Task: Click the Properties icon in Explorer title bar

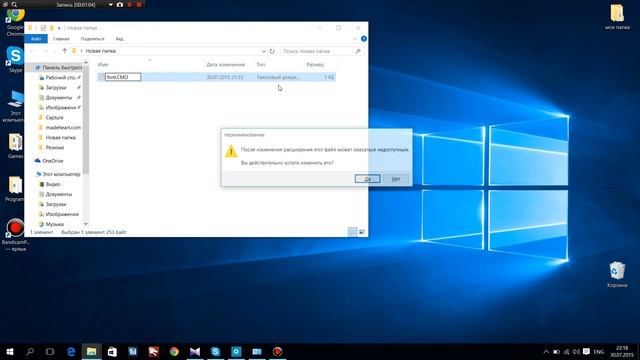Action: coord(43,28)
